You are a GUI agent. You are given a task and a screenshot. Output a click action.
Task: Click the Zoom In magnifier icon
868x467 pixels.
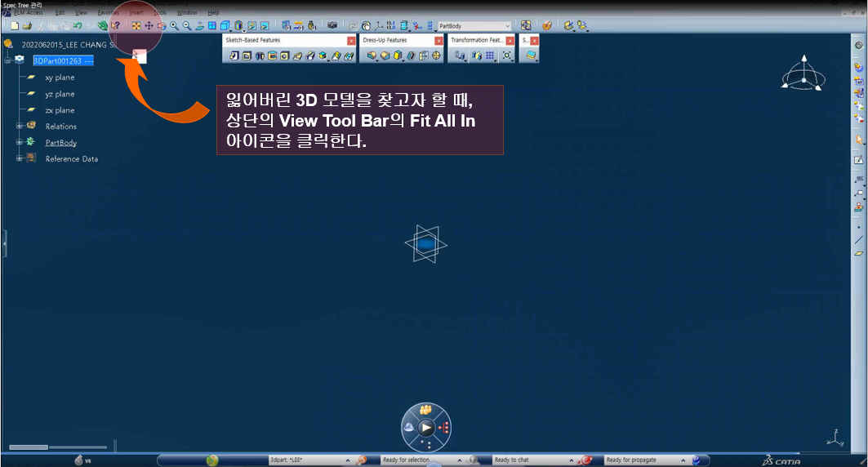[x=174, y=26]
